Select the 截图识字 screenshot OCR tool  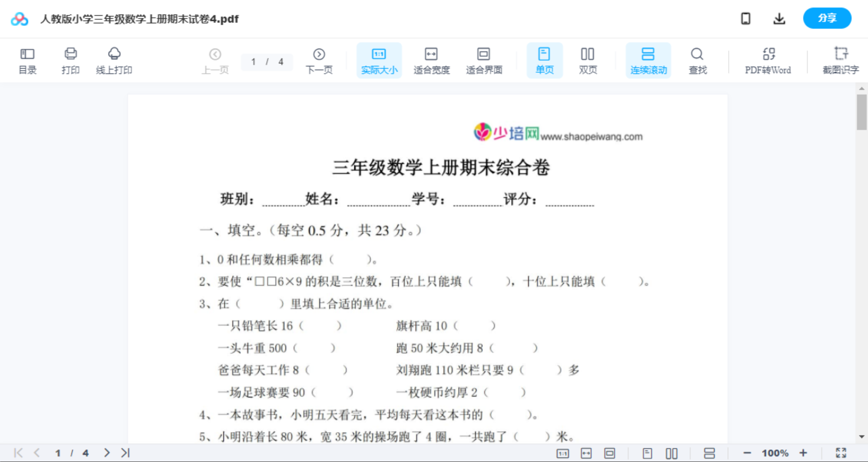[840, 60]
